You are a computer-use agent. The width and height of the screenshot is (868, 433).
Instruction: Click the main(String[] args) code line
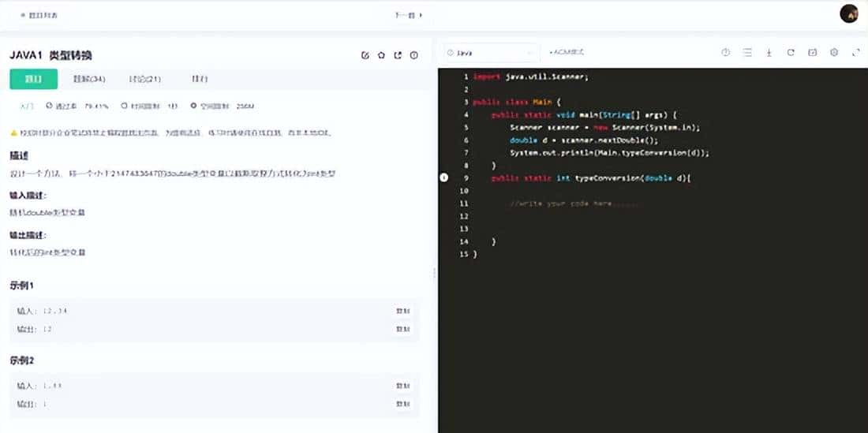click(585, 114)
